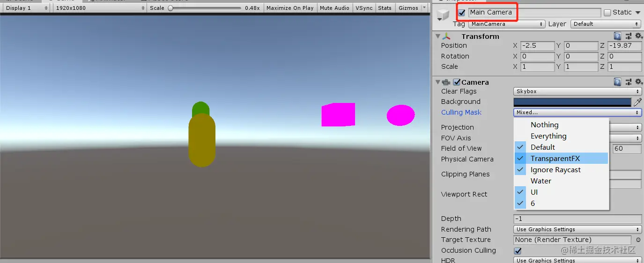Screen dimensions: 644x263
Task: Click the GameObject cube icon in Inspector
Action: click(x=443, y=16)
